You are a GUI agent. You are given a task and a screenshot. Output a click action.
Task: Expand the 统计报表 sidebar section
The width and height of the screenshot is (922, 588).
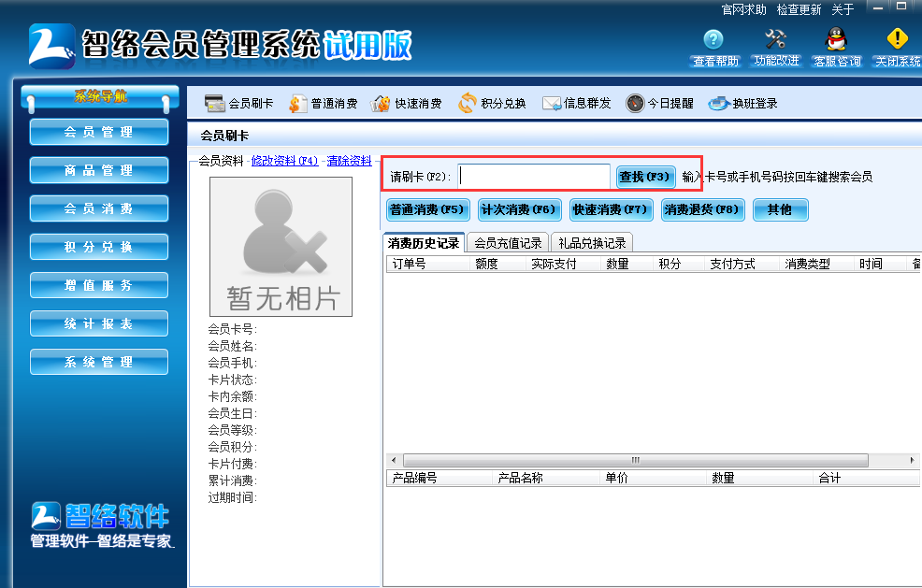98,323
